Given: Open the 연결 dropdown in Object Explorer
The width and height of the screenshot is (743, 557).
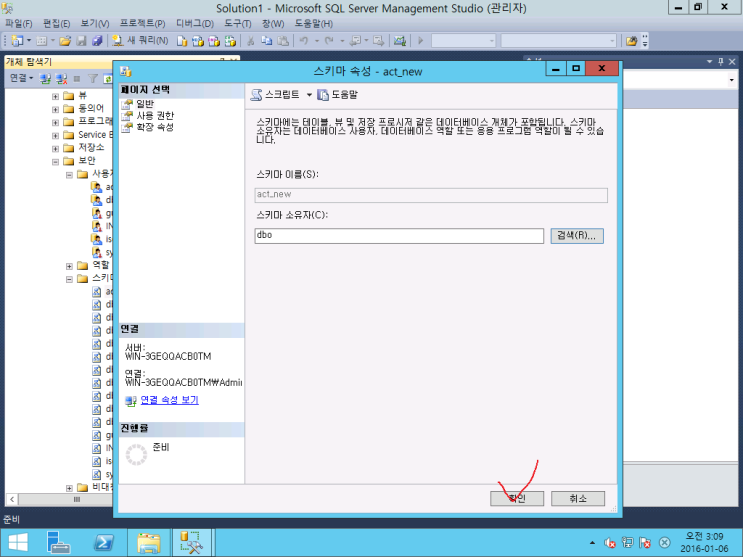Looking at the screenshot, I should click(x=21, y=78).
